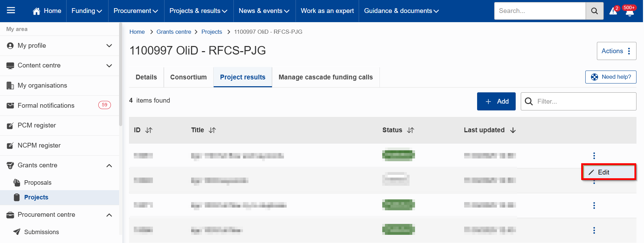Open My organisations in sidebar
644x243 pixels.
(59, 86)
